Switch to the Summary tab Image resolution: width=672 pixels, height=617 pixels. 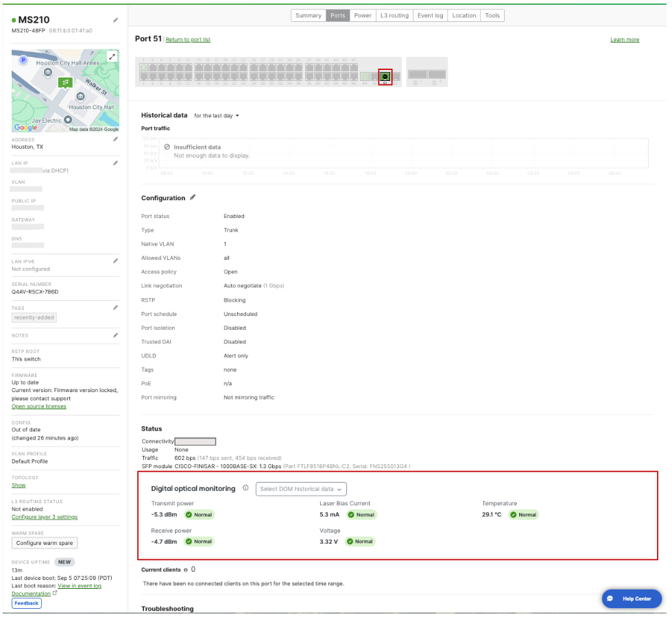308,16
